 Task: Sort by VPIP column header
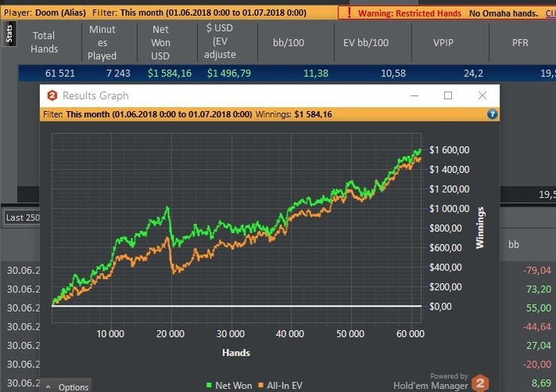(x=443, y=43)
